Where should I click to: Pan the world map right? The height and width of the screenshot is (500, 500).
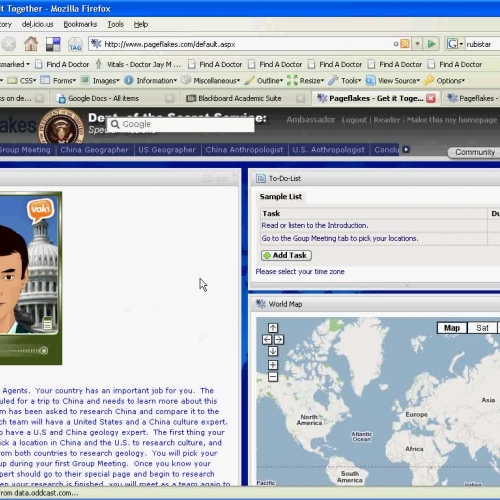click(279, 340)
